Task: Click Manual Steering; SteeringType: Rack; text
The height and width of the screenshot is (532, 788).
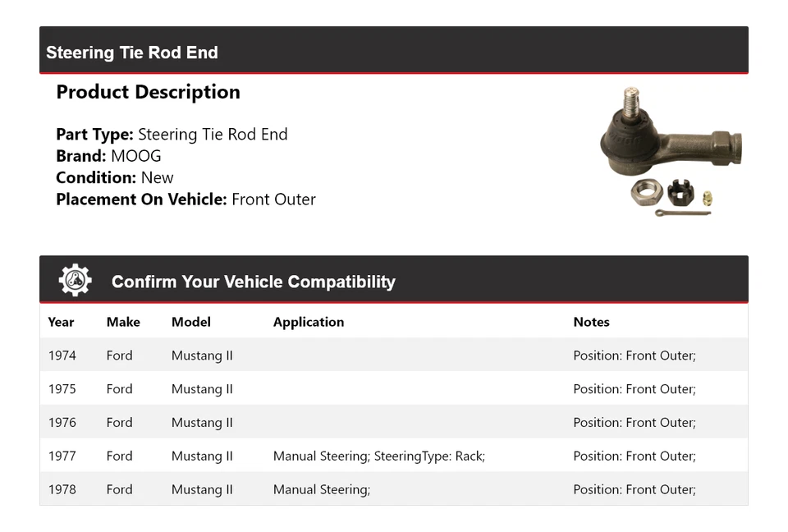Action: (x=378, y=456)
